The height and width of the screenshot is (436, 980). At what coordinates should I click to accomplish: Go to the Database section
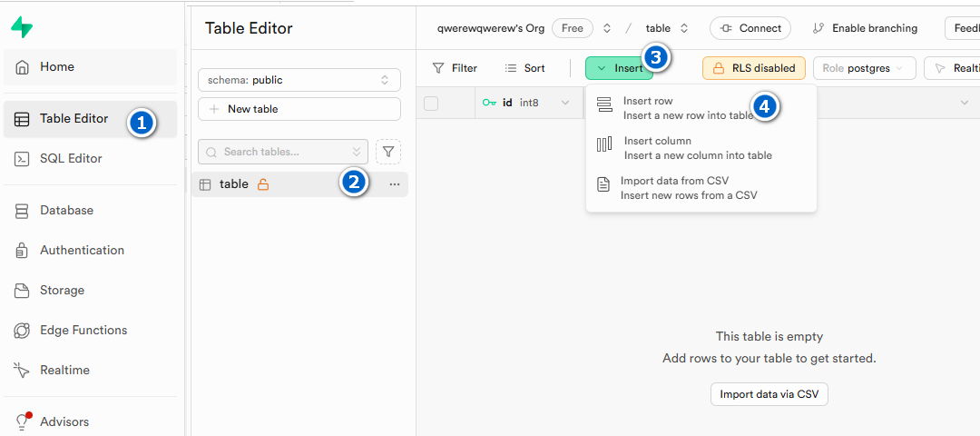(66, 211)
